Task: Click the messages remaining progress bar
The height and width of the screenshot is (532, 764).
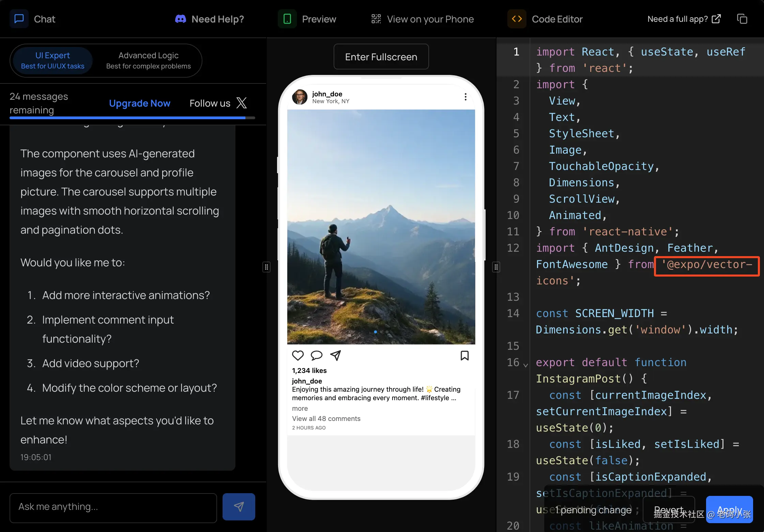Action: (x=132, y=118)
